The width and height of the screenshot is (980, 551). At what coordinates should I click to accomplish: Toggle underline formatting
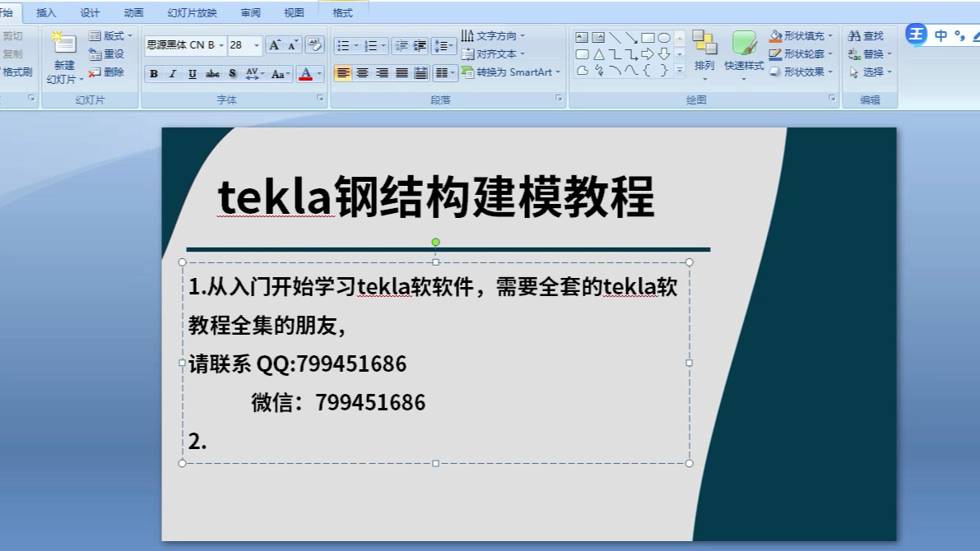(x=193, y=74)
